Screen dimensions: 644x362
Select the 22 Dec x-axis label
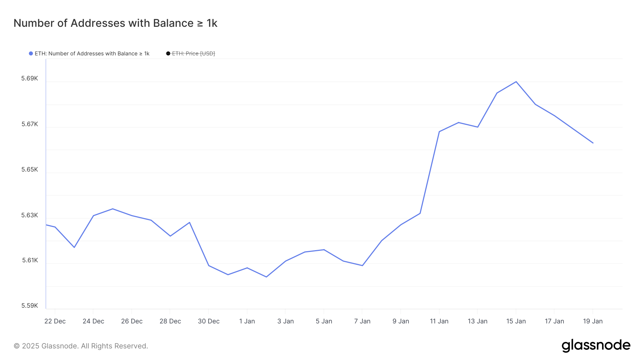point(55,321)
